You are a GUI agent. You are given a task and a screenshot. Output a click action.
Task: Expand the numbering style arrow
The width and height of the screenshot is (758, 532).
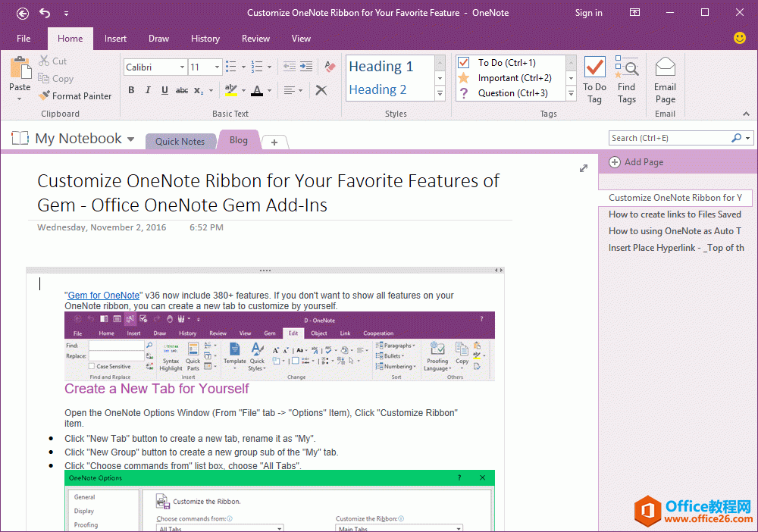[x=269, y=67]
